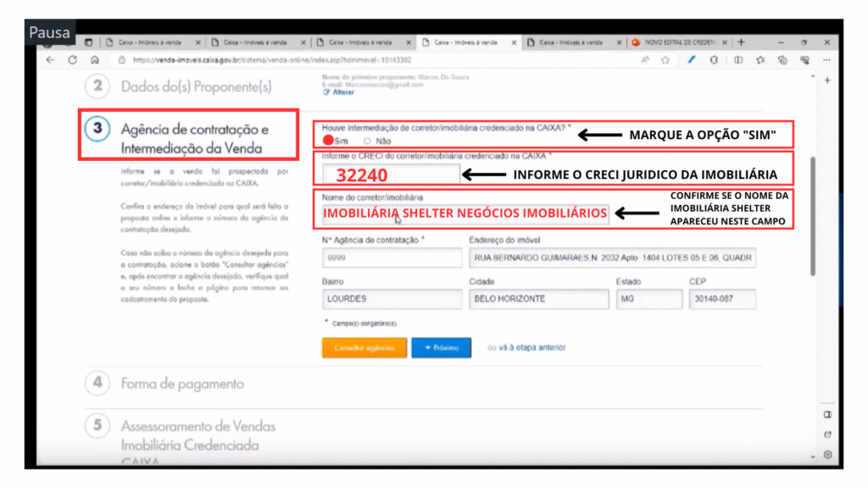Screen dimensions: 868x488
Task: Go back using the browser back arrow
Action: [x=50, y=60]
